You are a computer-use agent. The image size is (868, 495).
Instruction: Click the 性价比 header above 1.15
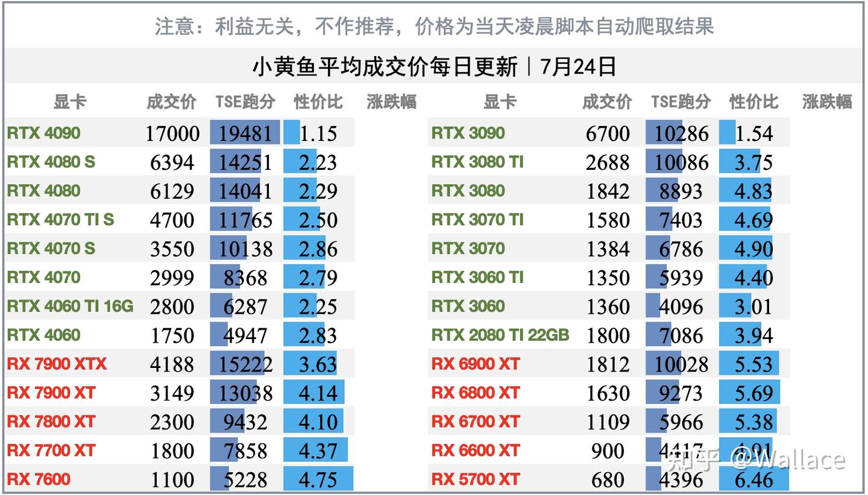pyautogui.click(x=318, y=102)
